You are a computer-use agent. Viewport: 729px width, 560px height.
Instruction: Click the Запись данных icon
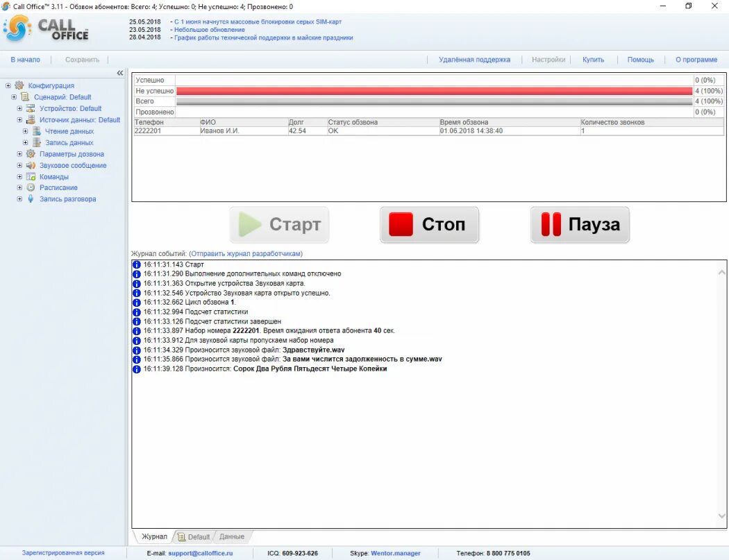[x=37, y=143]
